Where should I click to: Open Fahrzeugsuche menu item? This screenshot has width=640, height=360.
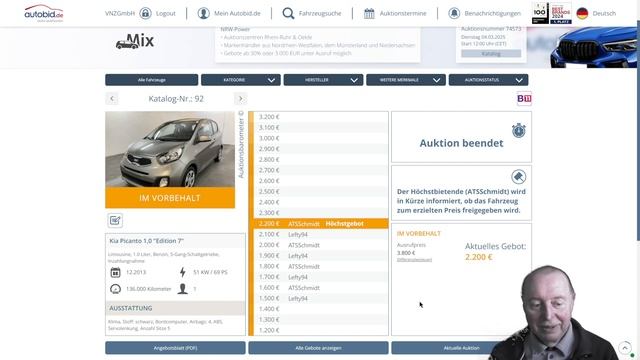[x=320, y=13]
